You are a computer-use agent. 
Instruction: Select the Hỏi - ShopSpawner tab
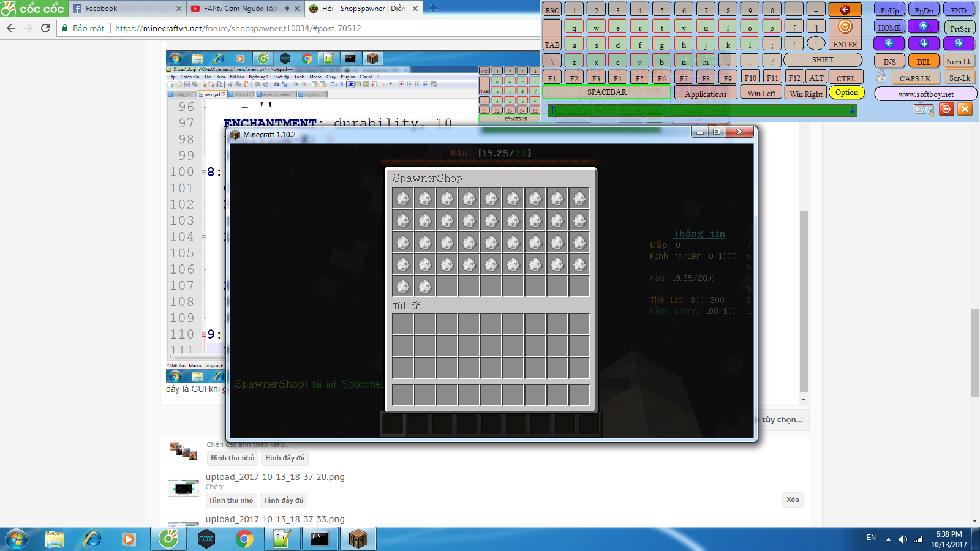pos(363,9)
